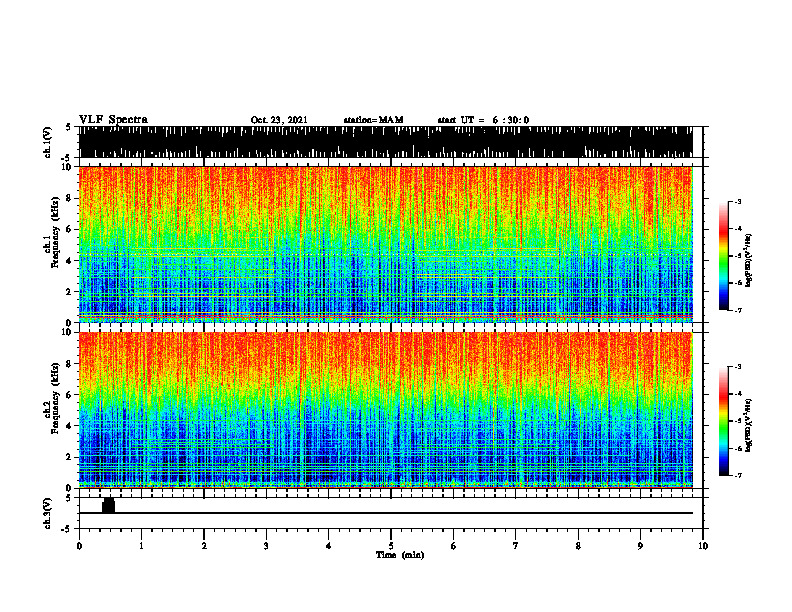The height and width of the screenshot is (612, 792).
Task: Click time axis tick label "4"
Action: pyautogui.click(x=329, y=546)
